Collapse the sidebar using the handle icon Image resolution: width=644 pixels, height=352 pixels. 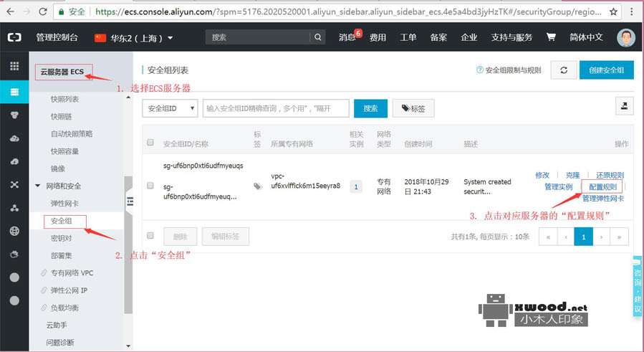[x=130, y=201]
